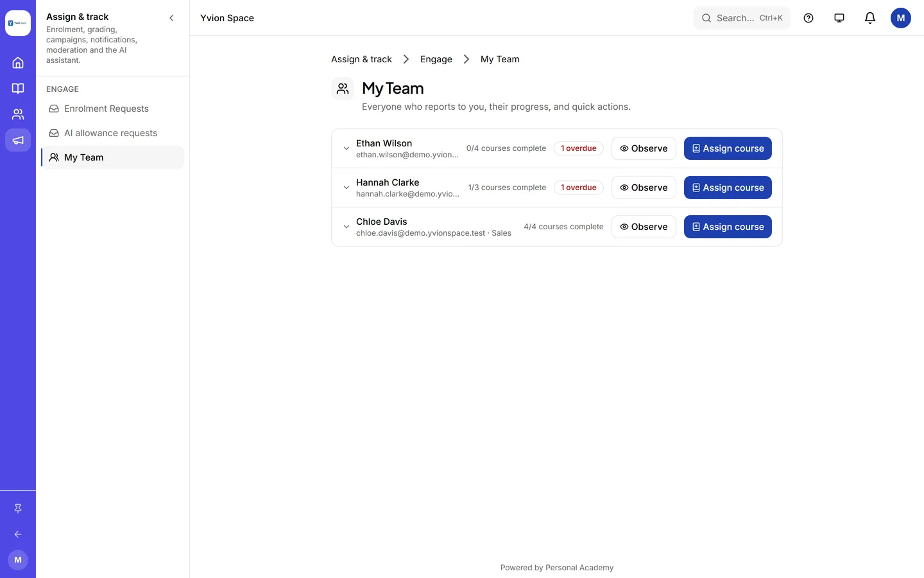Viewport: 924px width, 578px height.
Task: Click the monitor display icon in header
Action: [x=839, y=18]
